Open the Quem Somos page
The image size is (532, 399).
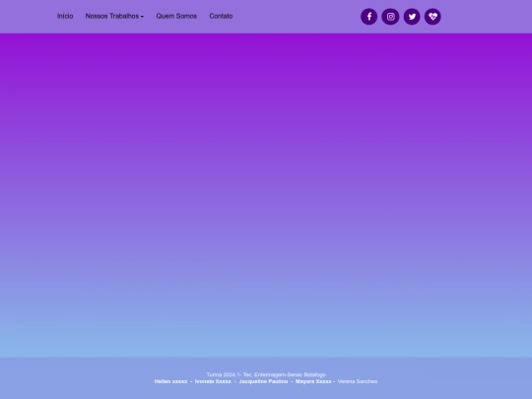[x=176, y=17]
